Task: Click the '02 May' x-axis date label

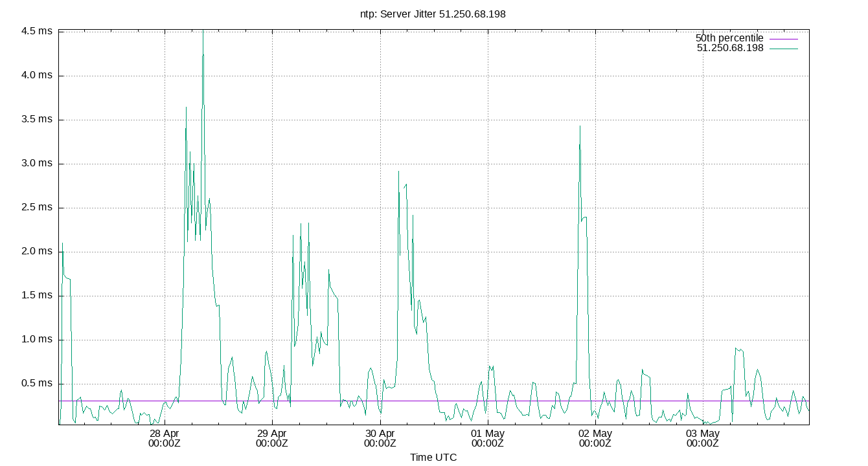Action: [x=595, y=433]
